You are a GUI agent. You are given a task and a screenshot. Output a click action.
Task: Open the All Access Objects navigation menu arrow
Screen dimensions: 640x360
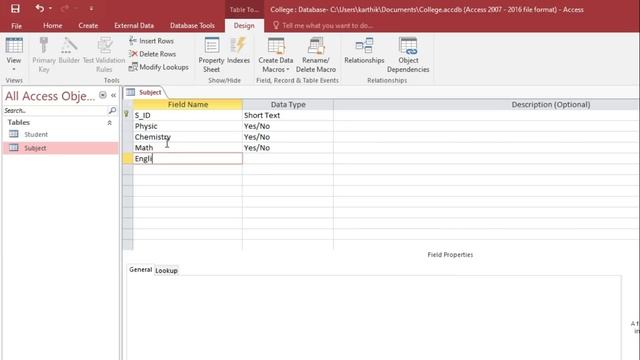click(x=103, y=95)
